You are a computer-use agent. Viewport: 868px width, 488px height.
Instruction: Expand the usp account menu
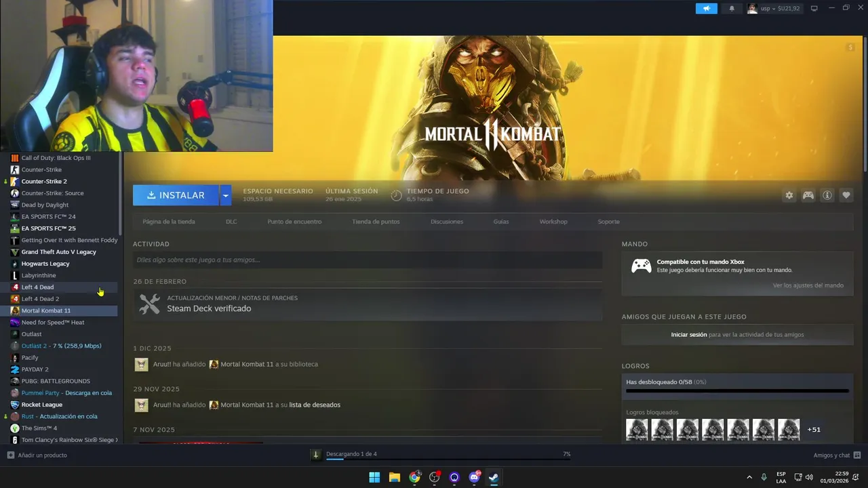(x=774, y=8)
